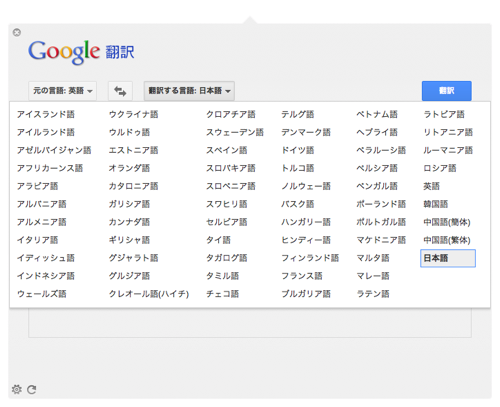
Task: Select トルコ語
Action: (298, 168)
